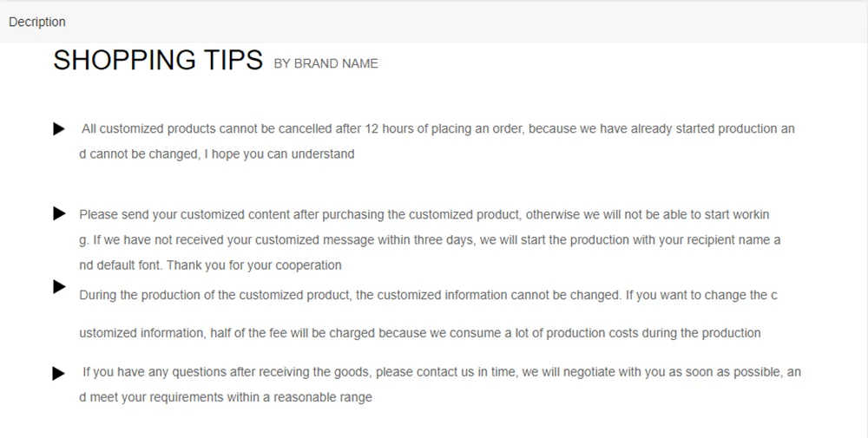The height and width of the screenshot is (438, 868).
Task: Click the line about message within three days
Action: click(x=430, y=240)
